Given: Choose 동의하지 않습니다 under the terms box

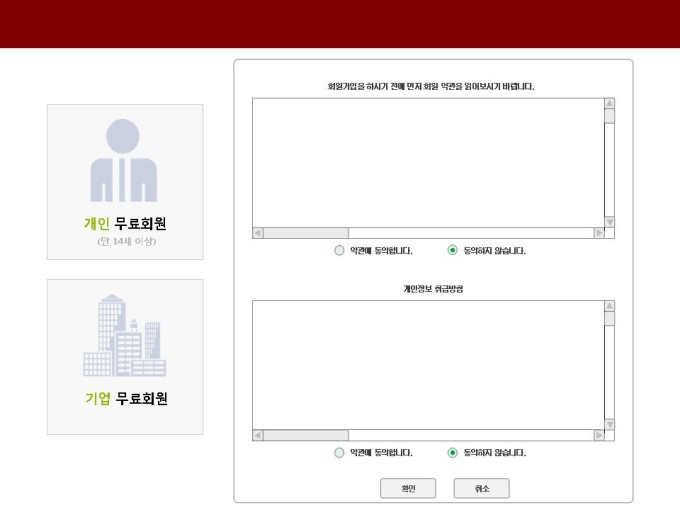Looking at the screenshot, I should [452, 250].
